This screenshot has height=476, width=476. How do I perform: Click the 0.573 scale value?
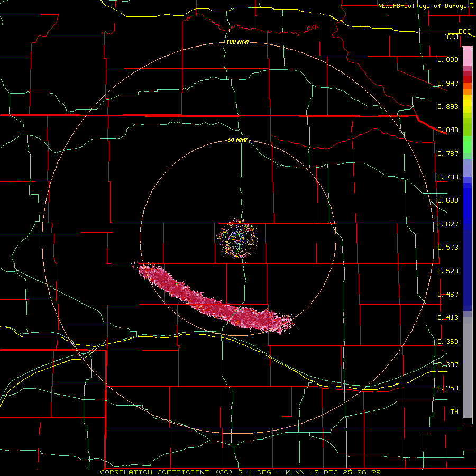click(448, 248)
